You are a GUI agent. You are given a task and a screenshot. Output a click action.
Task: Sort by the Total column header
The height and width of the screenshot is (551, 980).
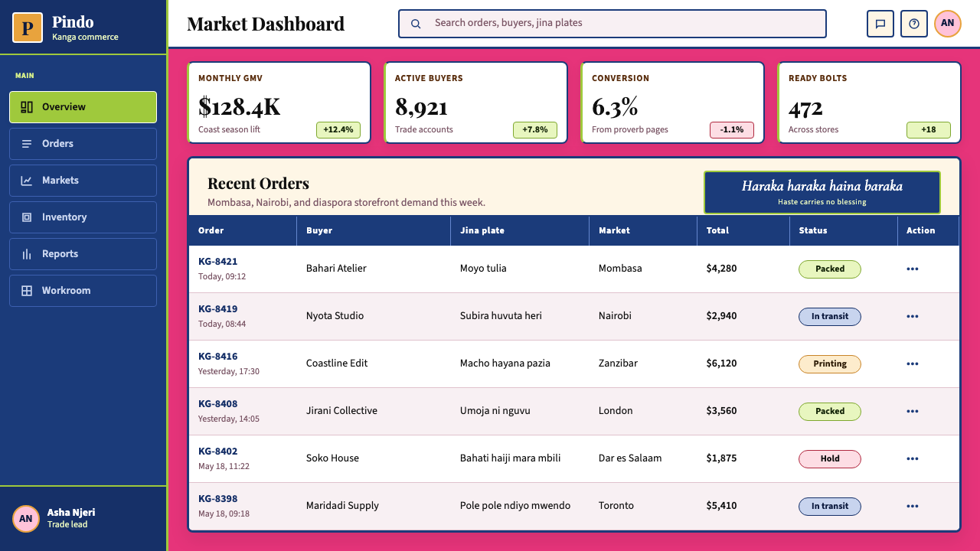743,230
